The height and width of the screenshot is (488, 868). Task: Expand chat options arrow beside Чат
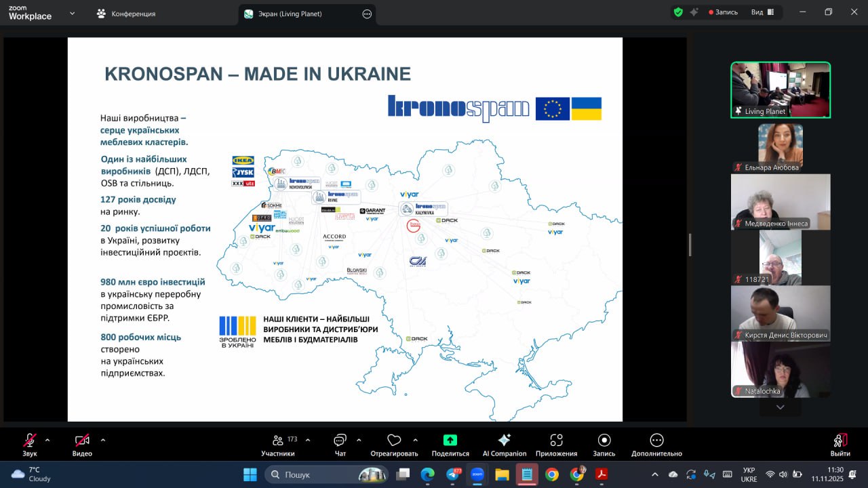[359, 440]
